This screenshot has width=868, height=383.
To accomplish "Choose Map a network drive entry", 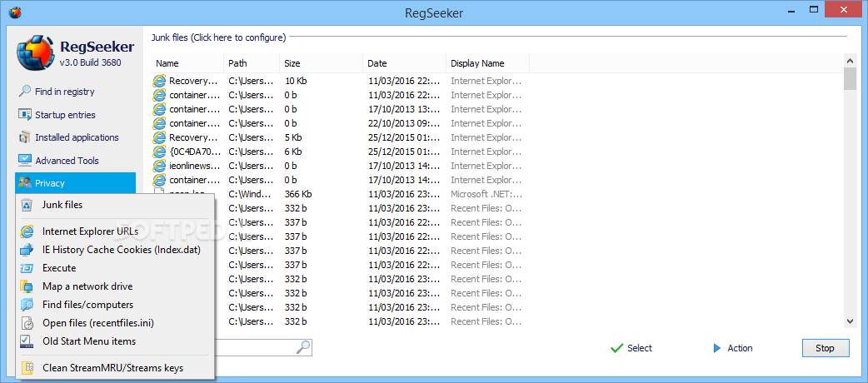I will [x=115, y=286].
